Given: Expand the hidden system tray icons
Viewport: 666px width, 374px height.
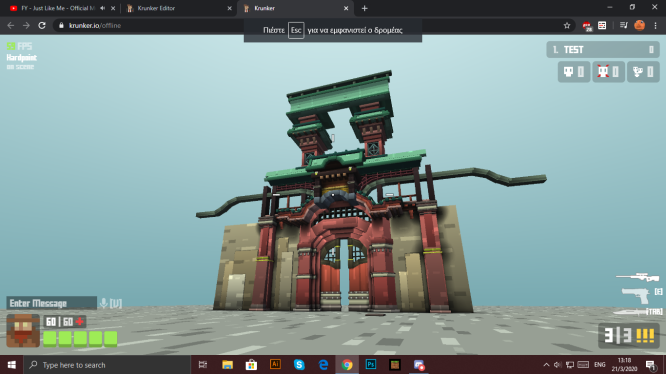Looking at the screenshot, I should pyautogui.click(x=546, y=365).
